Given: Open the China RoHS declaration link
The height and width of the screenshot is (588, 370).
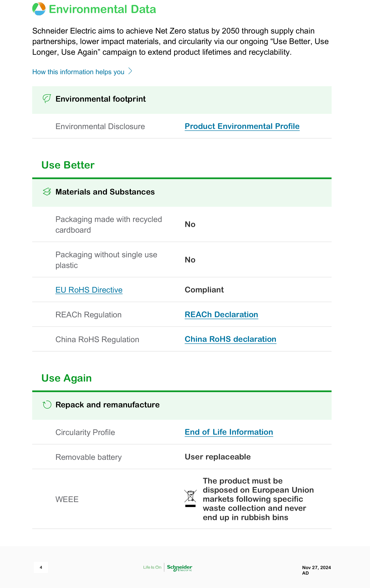Looking at the screenshot, I should tap(230, 339).
